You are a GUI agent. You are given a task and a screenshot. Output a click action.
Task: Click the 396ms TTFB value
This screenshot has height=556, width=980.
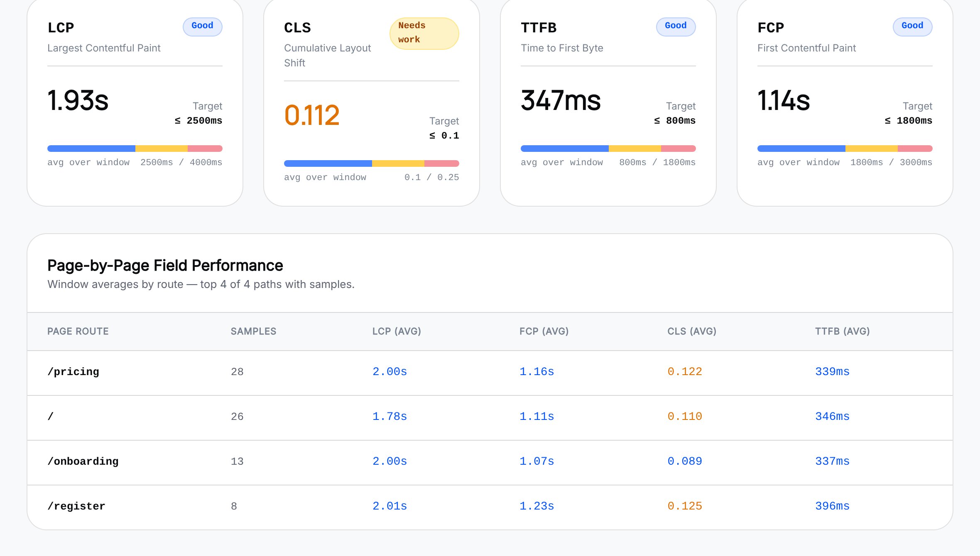(833, 506)
